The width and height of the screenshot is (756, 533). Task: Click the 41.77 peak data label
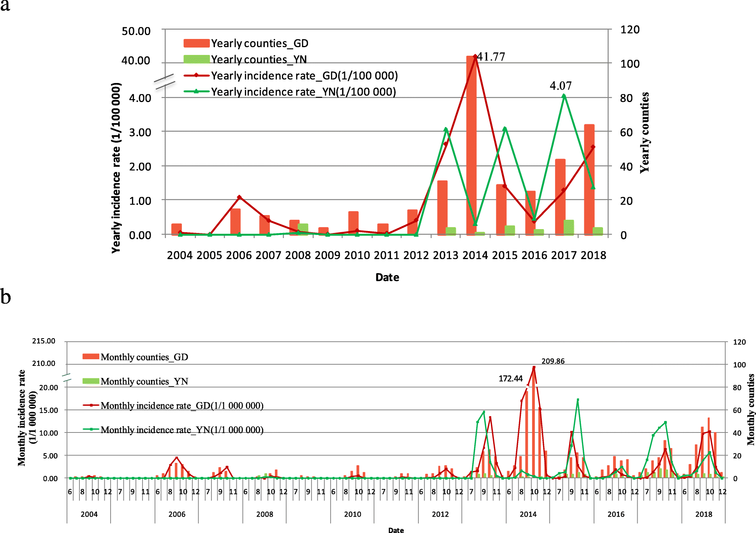[491, 57]
